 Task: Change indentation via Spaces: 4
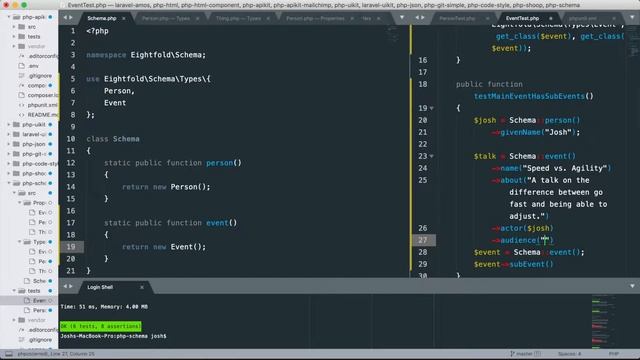(x=569, y=354)
